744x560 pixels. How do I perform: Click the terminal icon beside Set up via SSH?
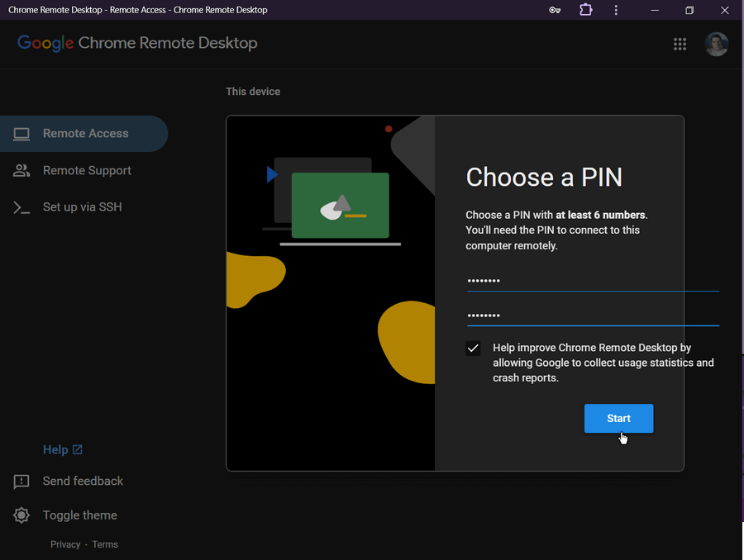21,207
